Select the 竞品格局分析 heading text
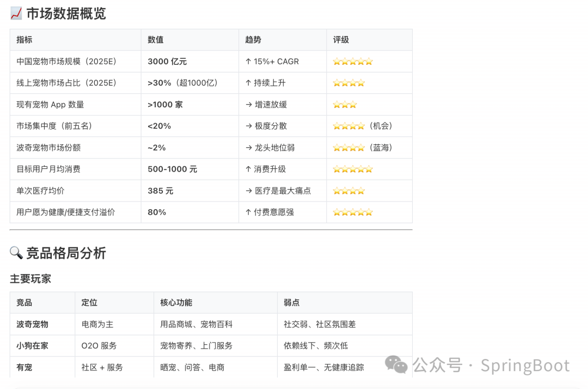588x389 pixels. pos(66,253)
